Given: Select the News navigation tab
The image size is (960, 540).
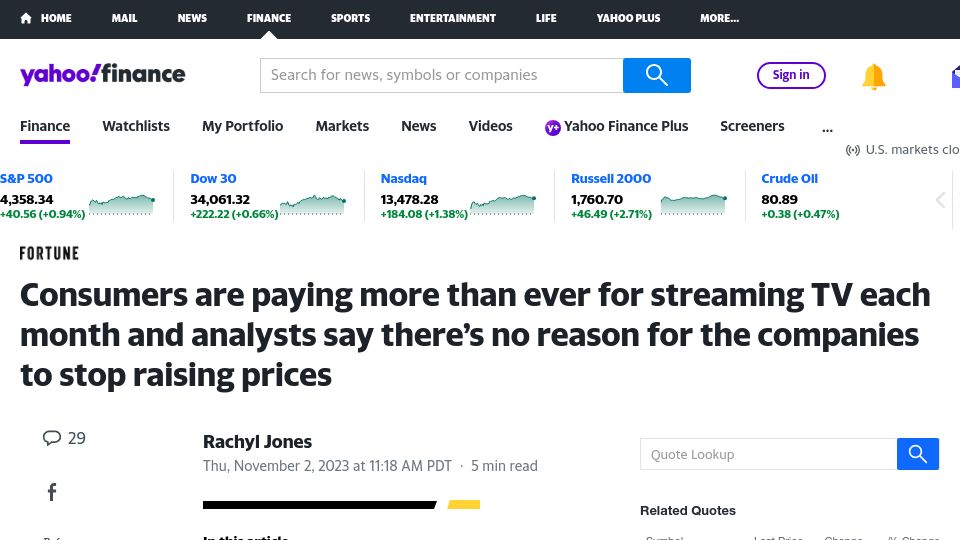Looking at the screenshot, I should point(419,126).
